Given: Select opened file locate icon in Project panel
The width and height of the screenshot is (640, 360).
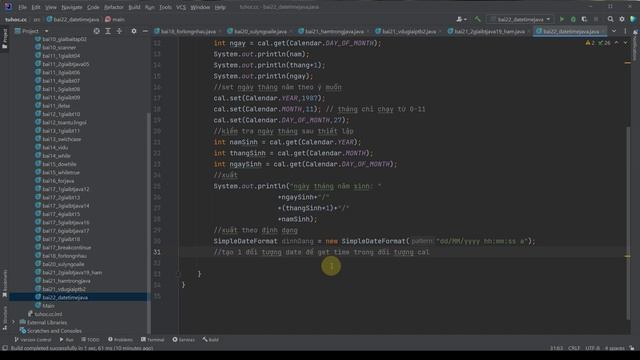Looking at the screenshot, I should 96,31.
